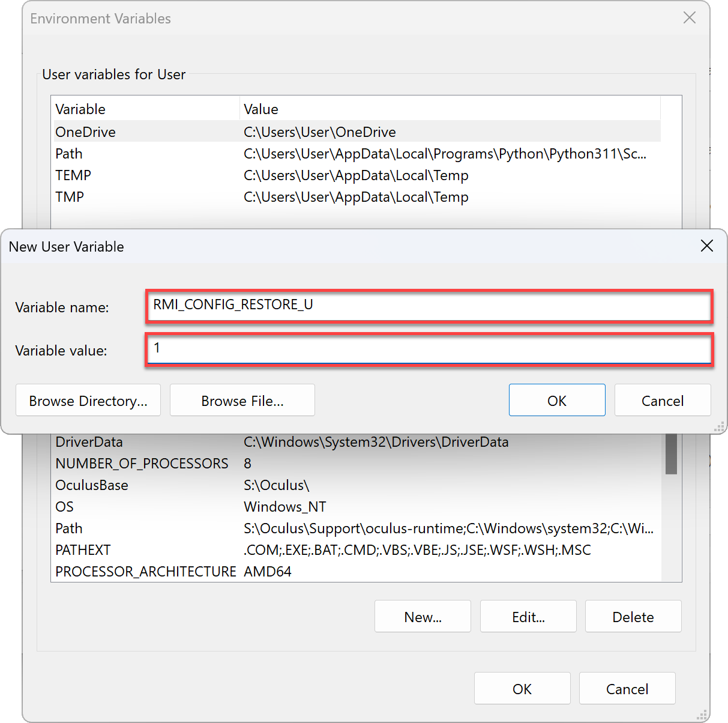Open Browse File dialog
Viewport: 728px width, 723px height.
point(242,400)
